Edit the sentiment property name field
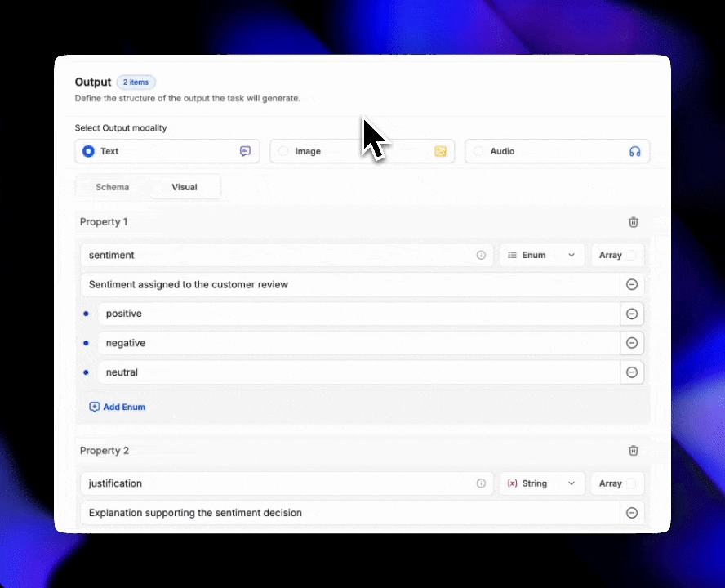This screenshot has width=725, height=588. pyautogui.click(x=287, y=255)
